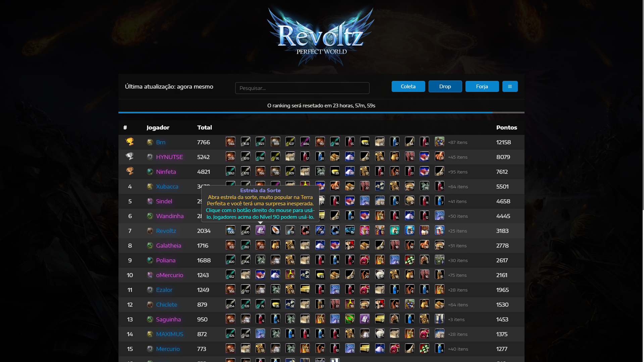Image resolution: width=644 pixels, height=362 pixels.
Task: Focus the Pesquisar search field
Action: 302,88
